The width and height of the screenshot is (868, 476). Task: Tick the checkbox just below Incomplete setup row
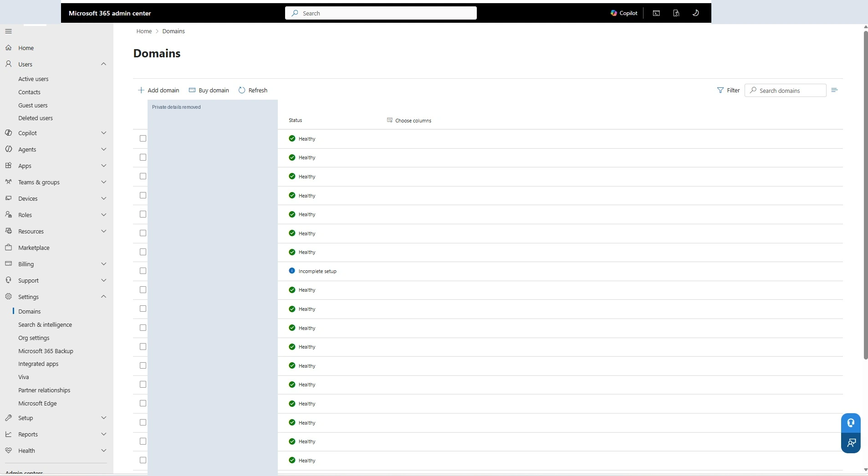(143, 290)
